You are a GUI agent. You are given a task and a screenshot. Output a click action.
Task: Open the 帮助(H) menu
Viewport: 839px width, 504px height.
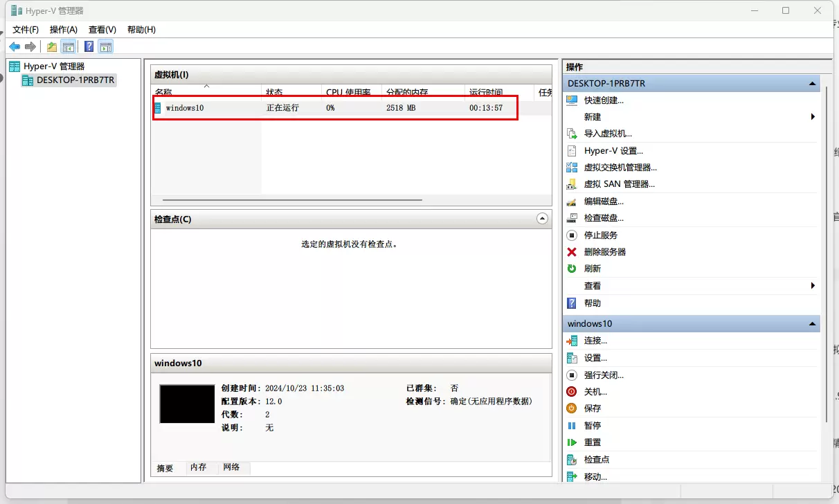click(x=141, y=30)
